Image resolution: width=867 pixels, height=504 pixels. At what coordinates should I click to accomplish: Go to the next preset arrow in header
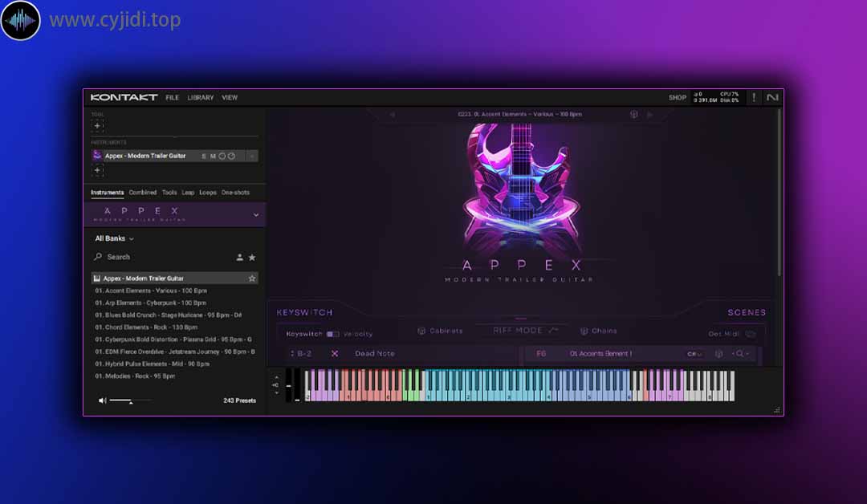point(650,115)
